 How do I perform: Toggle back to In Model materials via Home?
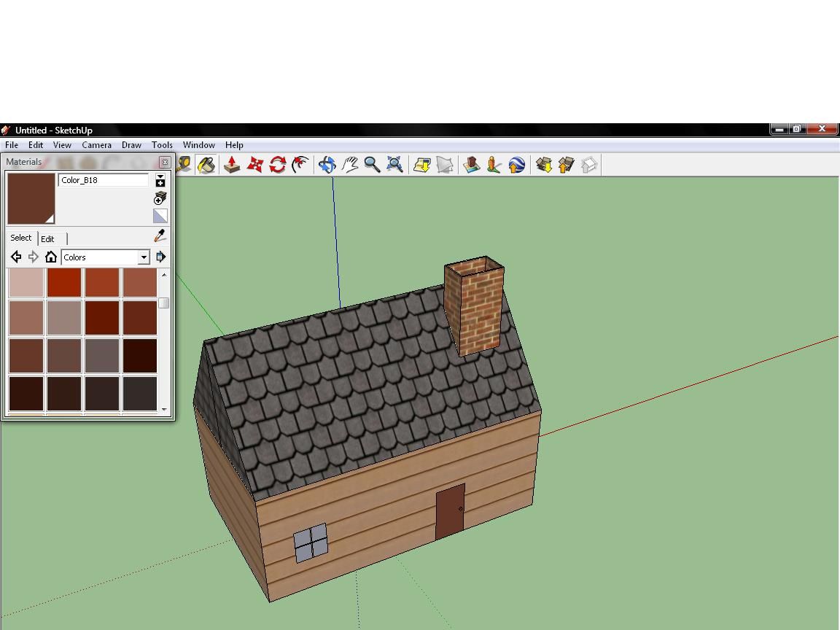pos(51,257)
